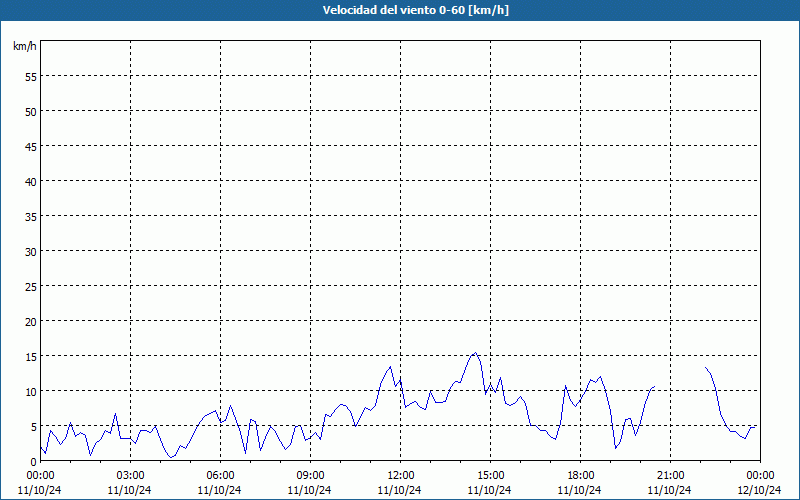Select the y-axis value "15"
This screenshot has height=500, width=800.
click(31, 356)
